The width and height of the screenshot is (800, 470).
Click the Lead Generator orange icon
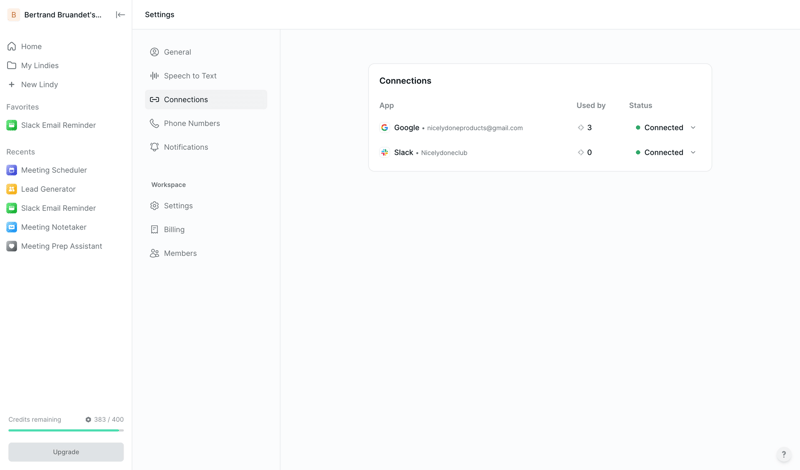(x=11, y=189)
